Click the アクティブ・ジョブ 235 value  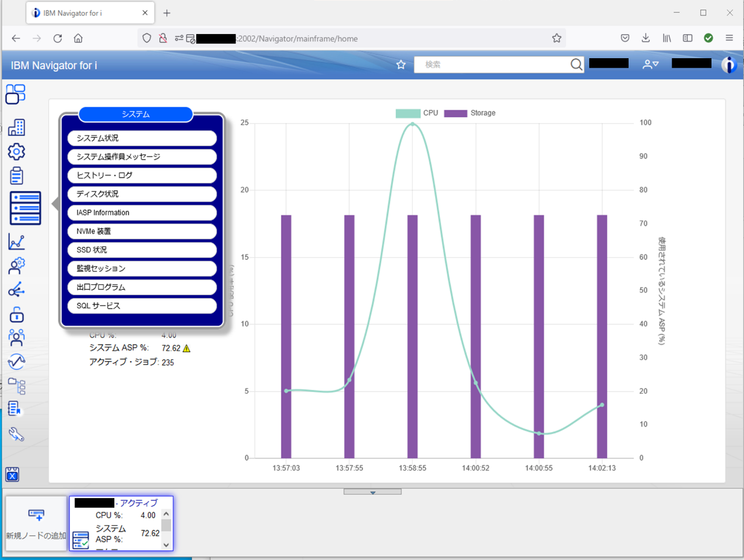[167, 362]
